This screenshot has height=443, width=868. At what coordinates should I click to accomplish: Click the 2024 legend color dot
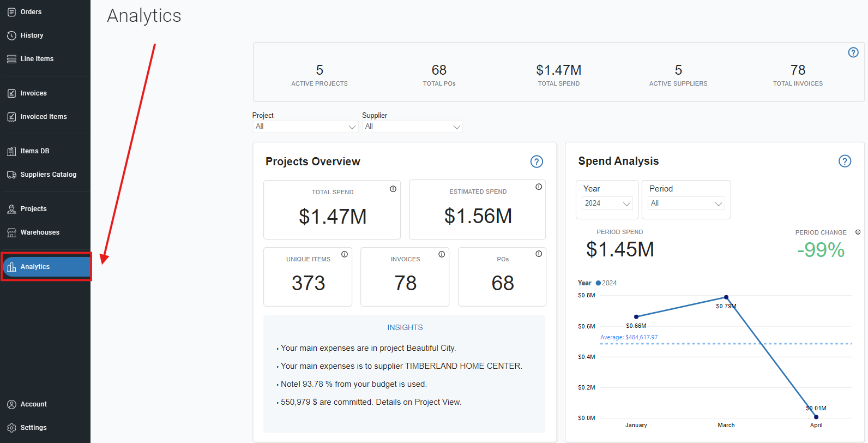tap(598, 283)
